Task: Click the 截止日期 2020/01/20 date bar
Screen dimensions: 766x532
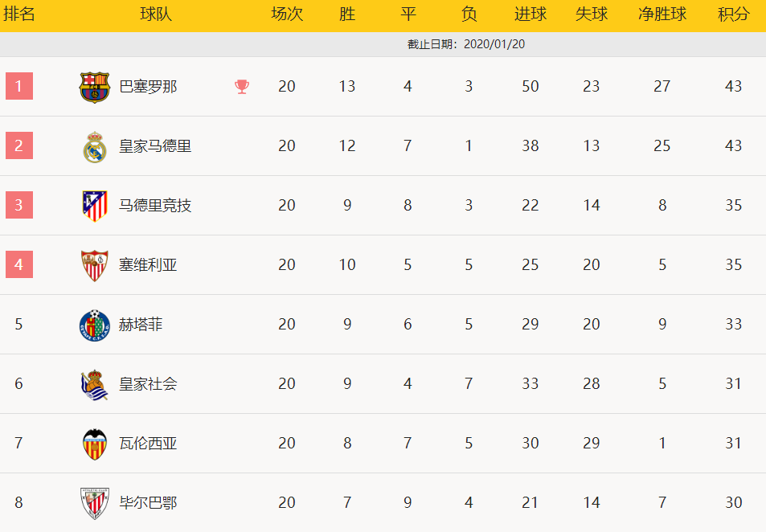Action: tap(466, 44)
